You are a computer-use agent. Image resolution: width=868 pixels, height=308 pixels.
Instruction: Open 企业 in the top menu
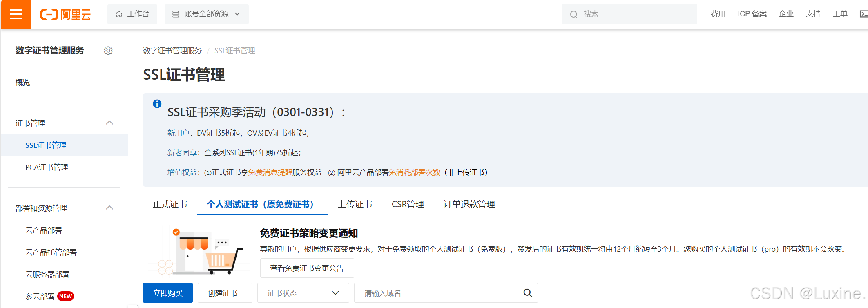pyautogui.click(x=786, y=14)
